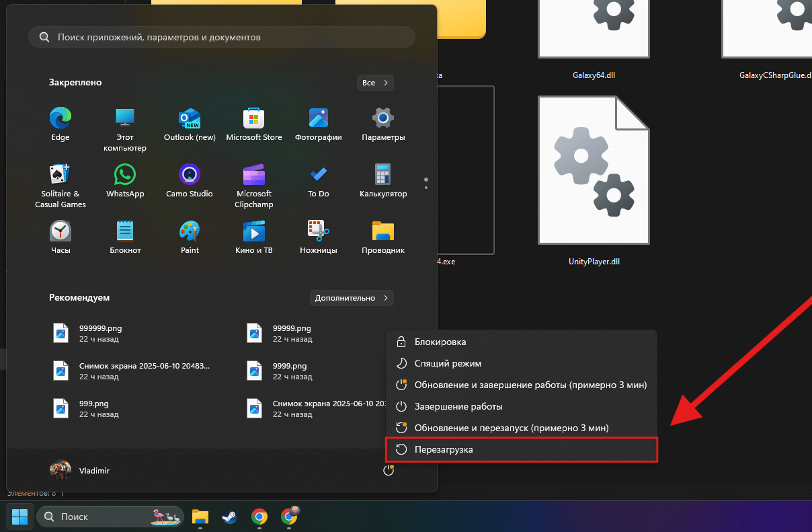The height and width of the screenshot is (532, 812).
Task: Choose Блокировка in power menu
Action: coord(522,342)
